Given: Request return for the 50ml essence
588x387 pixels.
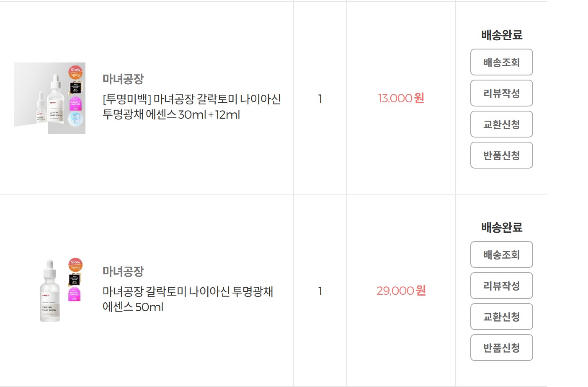Looking at the screenshot, I should [x=502, y=348].
